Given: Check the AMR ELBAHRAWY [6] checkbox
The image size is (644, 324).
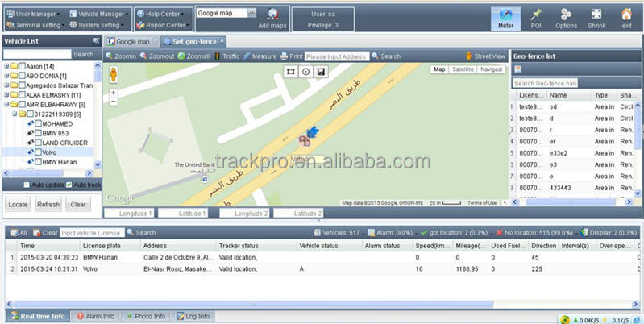Looking at the screenshot, I should (23, 104).
